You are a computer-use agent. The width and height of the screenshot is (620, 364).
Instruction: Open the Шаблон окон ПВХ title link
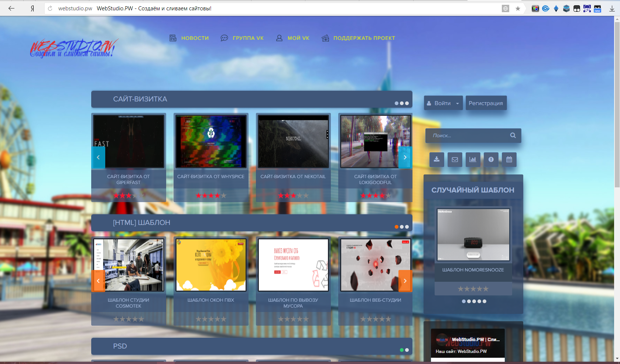click(211, 300)
